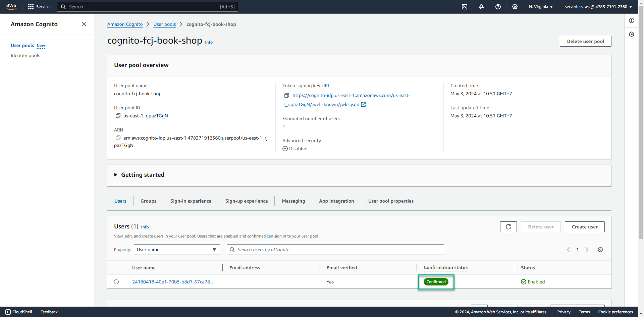The height and width of the screenshot is (317, 644).
Task: Open the serverless-ws account menu
Action: 598,7
